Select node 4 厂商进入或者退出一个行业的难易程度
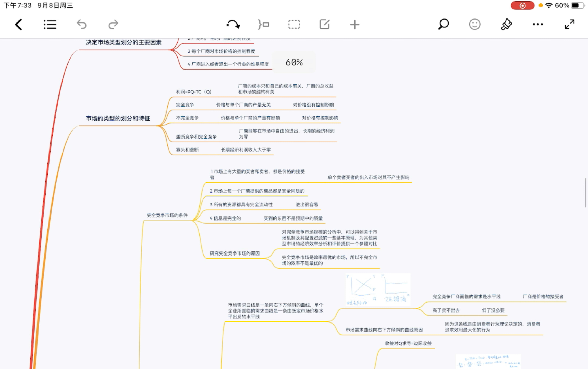Screen dimensions: 588x369 point(228,64)
